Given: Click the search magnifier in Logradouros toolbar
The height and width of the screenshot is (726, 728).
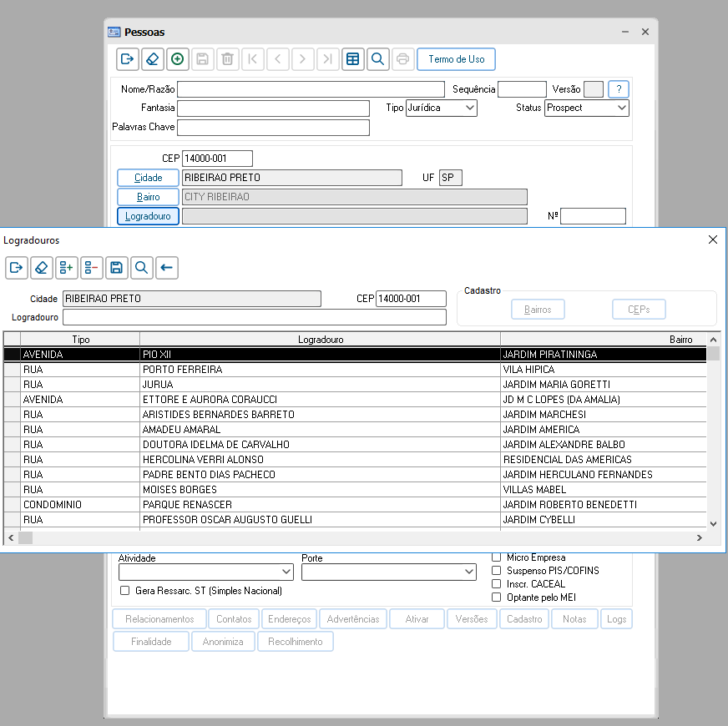Looking at the screenshot, I should coord(142,268).
